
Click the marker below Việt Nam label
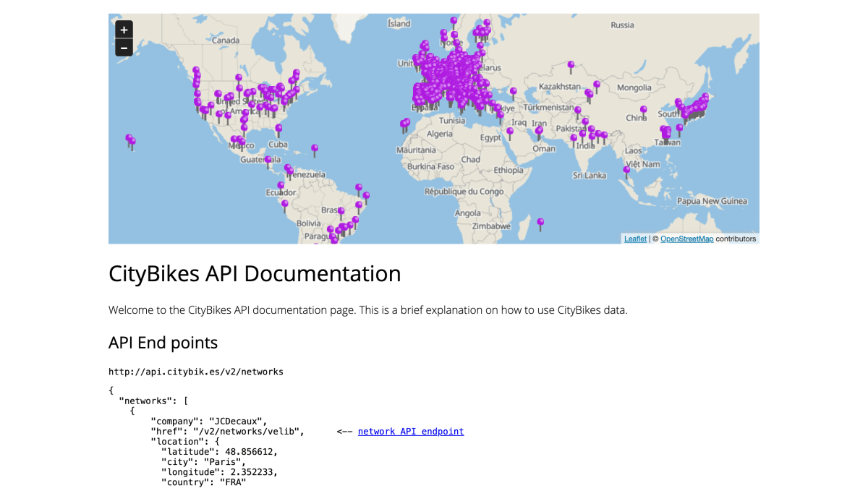[x=626, y=174]
